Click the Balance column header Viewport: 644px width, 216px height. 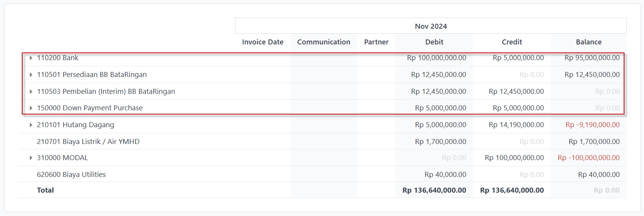(x=589, y=42)
